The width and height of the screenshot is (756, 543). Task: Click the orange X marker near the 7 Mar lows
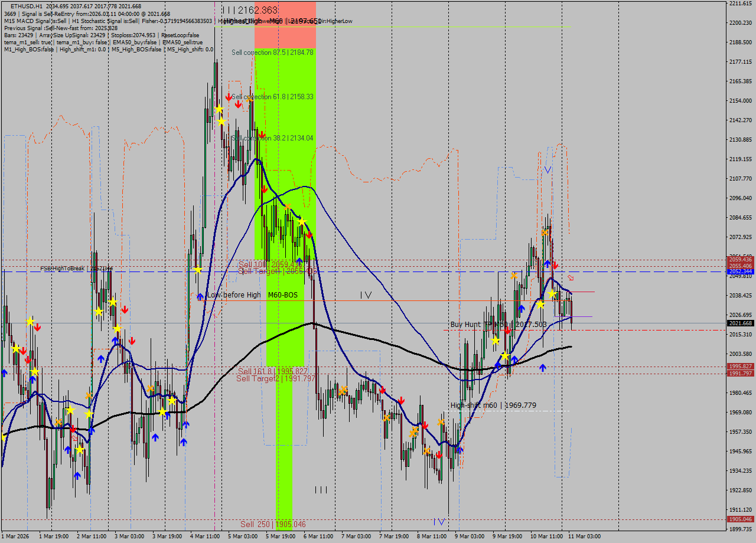[x=386, y=418]
